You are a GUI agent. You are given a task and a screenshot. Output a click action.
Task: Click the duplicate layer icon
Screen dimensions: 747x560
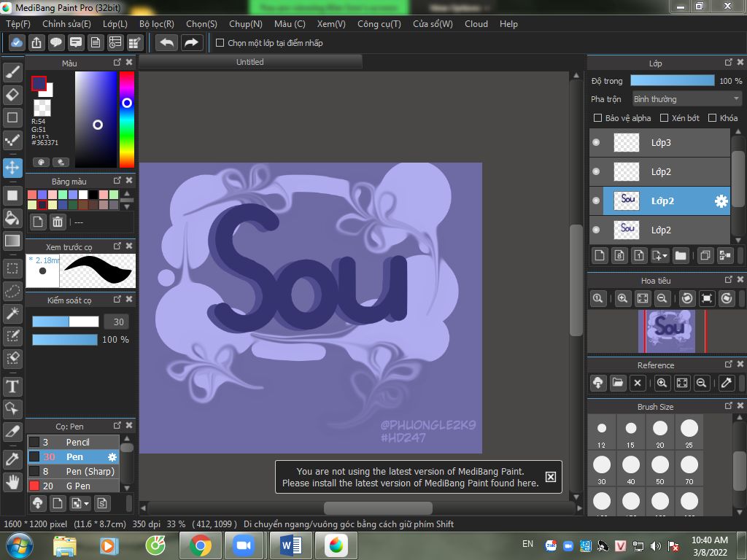(x=705, y=256)
